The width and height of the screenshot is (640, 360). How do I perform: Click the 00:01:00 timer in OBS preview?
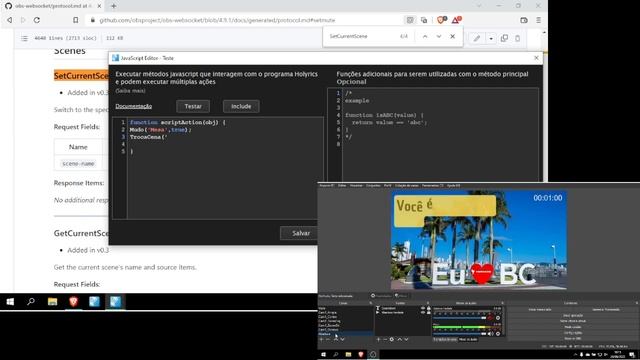click(548, 198)
